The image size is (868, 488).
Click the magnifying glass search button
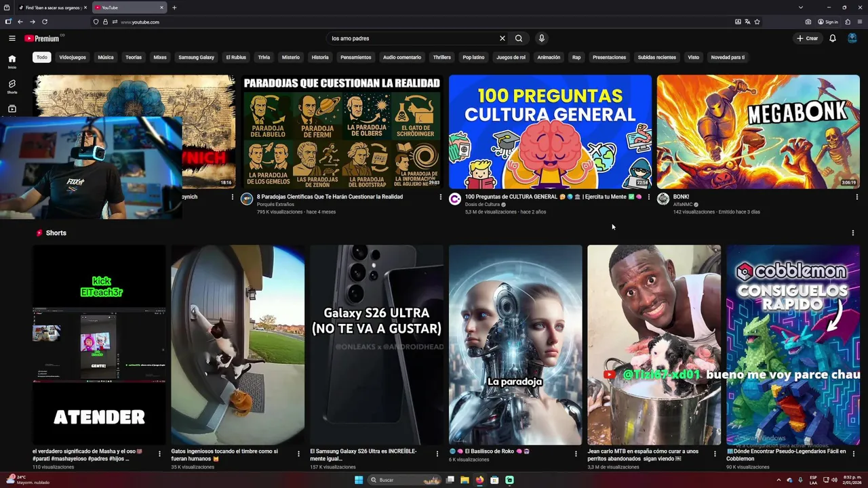pyautogui.click(x=519, y=39)
